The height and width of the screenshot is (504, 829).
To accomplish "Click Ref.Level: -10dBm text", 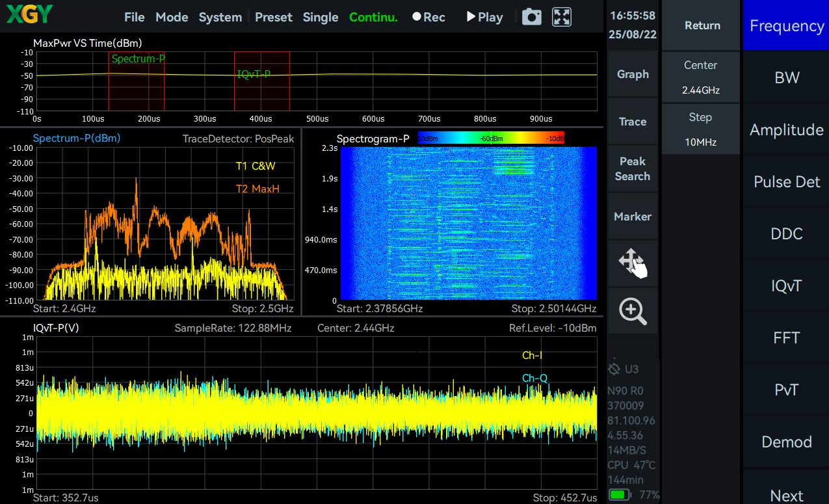I will click(553, 328).
